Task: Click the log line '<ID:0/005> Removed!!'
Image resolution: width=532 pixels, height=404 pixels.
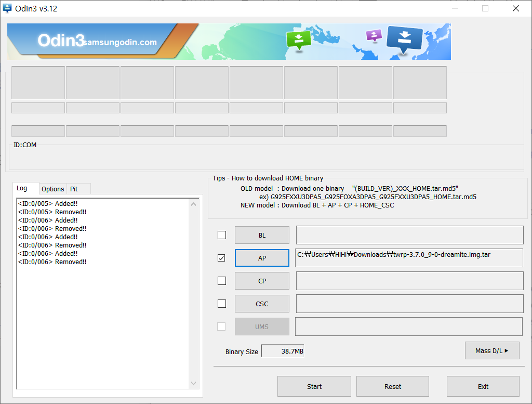Action: (x=52, y=212)
